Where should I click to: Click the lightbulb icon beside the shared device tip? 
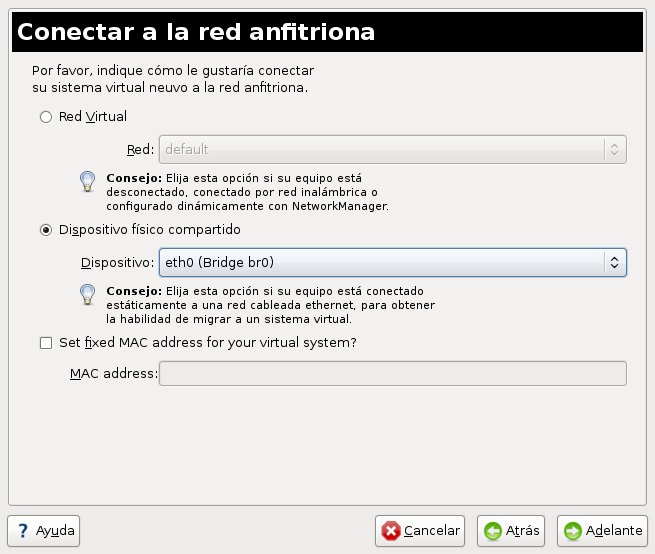pyautogui.click(x=87, y=295)
